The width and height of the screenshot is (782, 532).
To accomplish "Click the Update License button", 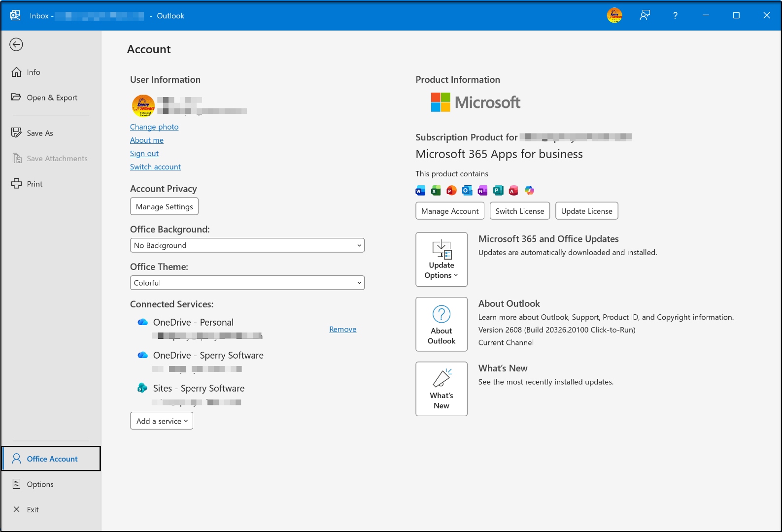I will [587, 211].
